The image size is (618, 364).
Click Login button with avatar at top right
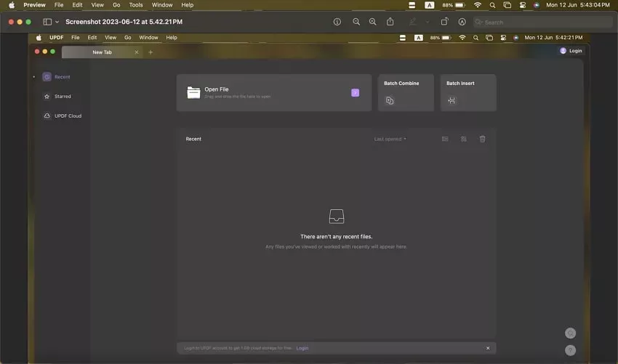[571, 51]
